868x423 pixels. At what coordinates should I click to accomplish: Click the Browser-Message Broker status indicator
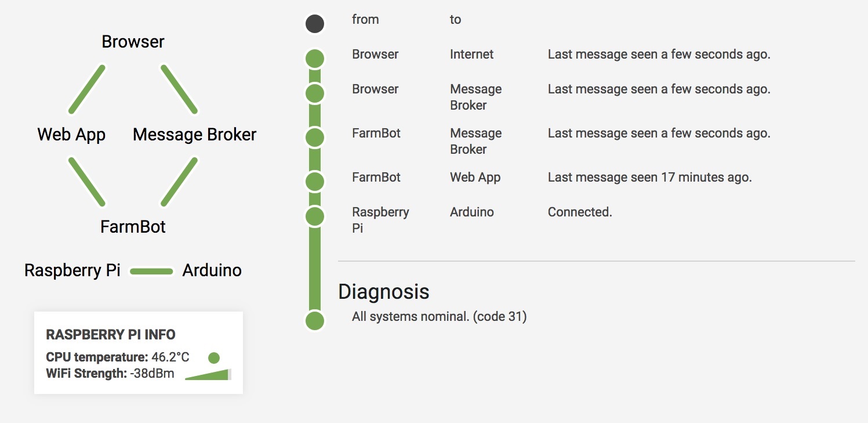(x=315, y=93)
